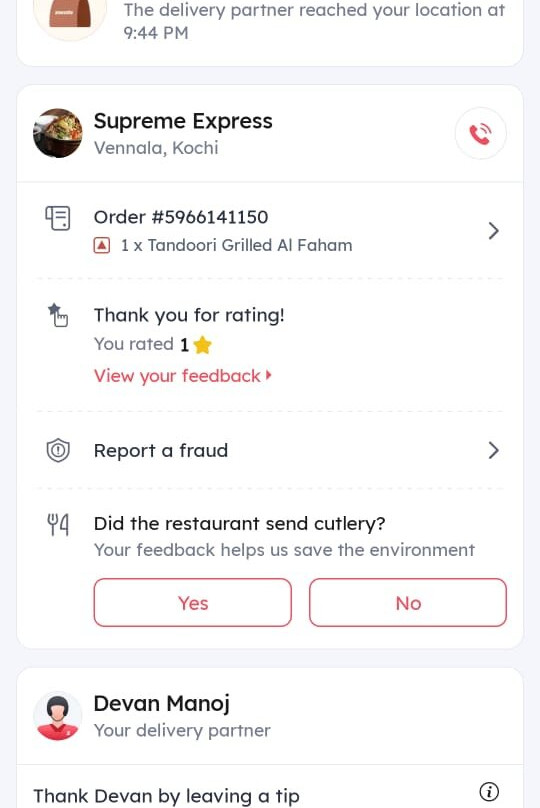Tap the rating star-hand icon
This screenshot has width=540, height=808.
(x=58, y=315)
